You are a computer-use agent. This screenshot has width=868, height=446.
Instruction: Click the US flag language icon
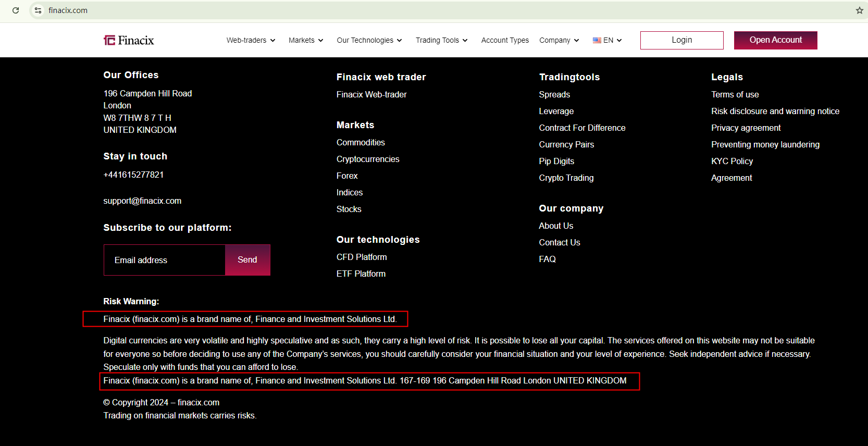[597, 41]
